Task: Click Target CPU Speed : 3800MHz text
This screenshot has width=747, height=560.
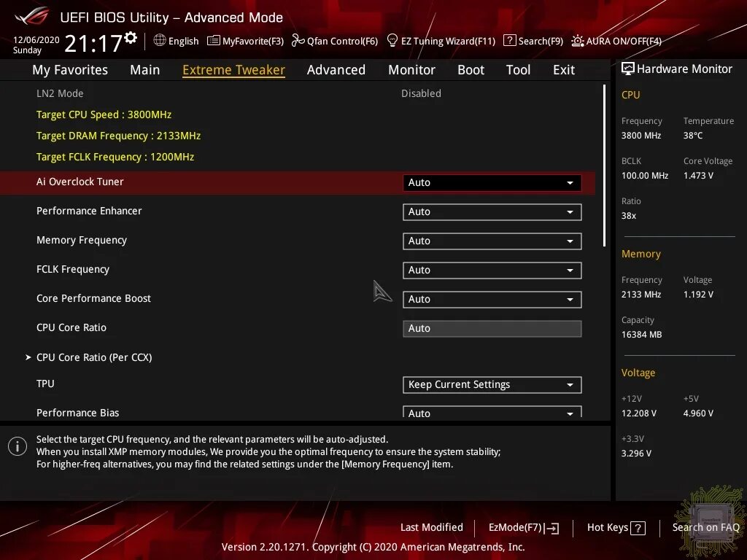Action: (x=104, y=114)
